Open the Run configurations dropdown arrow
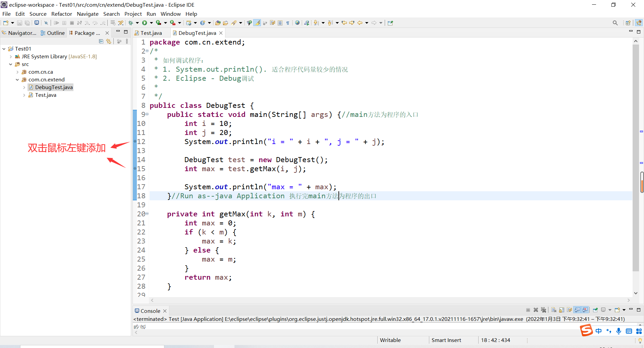The image size is (644, 348). click(151, 23)
